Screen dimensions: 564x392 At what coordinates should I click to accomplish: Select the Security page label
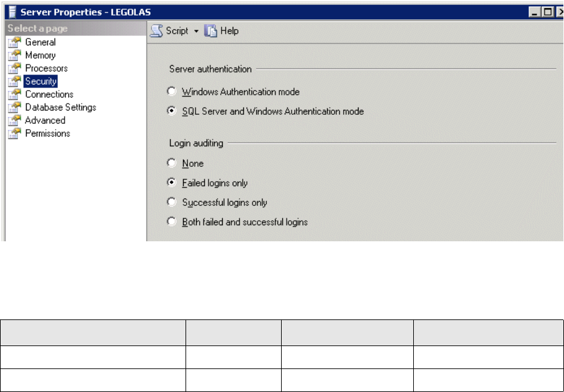click(41, 81)
